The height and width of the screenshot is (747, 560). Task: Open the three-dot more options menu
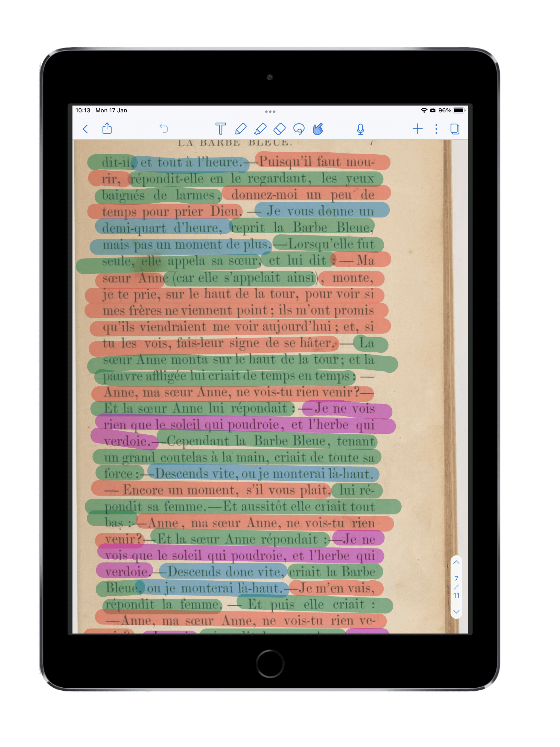[436, 129]
